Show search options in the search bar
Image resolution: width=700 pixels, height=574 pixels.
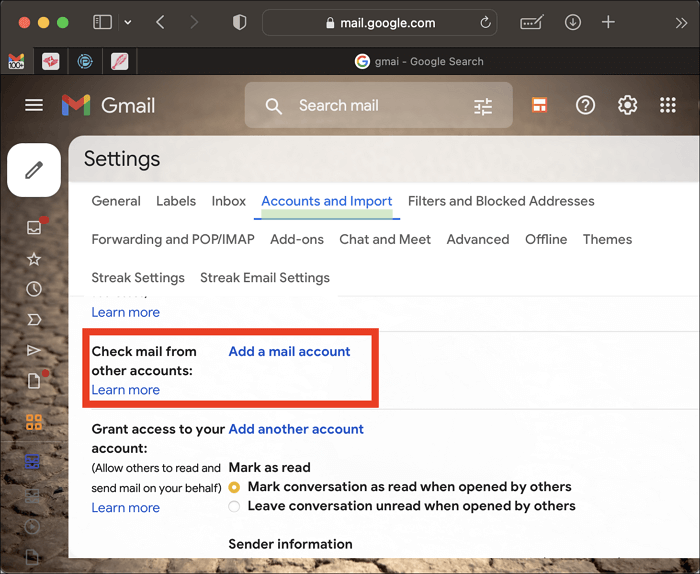[x=483, y=106]
